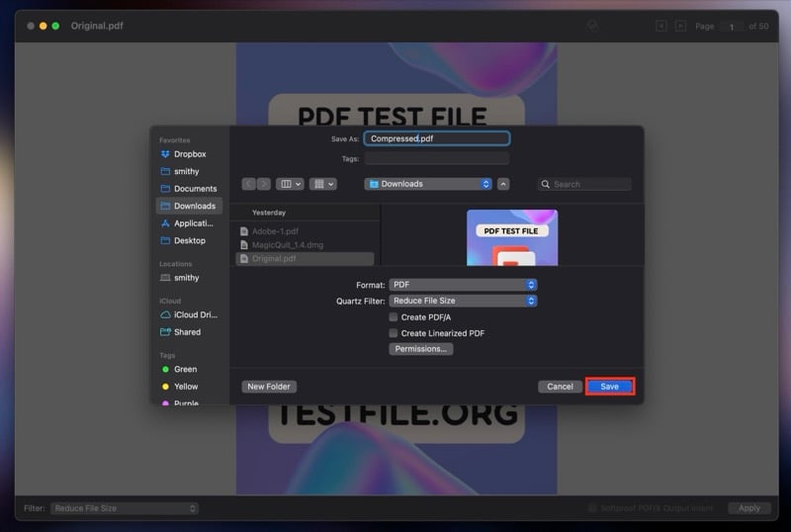
Task: Open Desktop in the sidebar
Action: pos(189,240)
